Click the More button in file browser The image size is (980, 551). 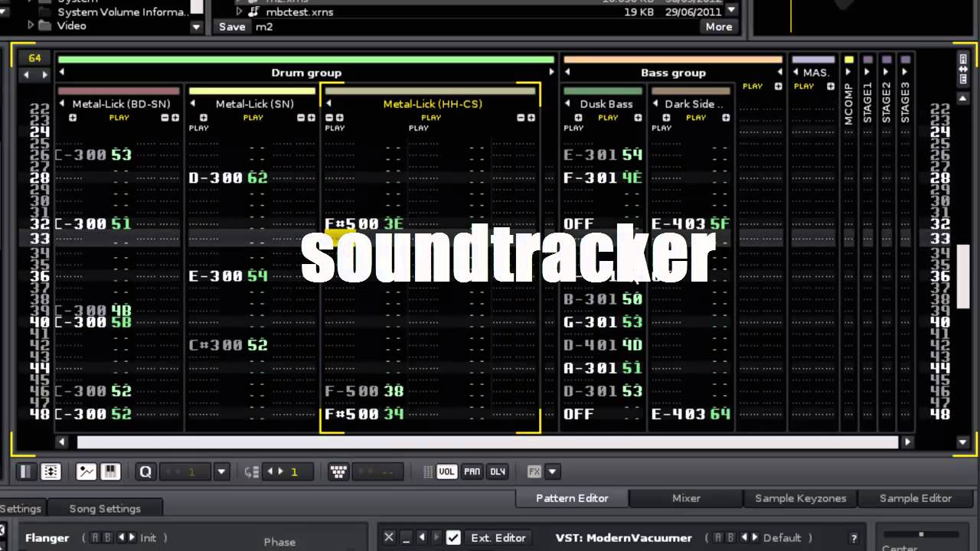719,26
